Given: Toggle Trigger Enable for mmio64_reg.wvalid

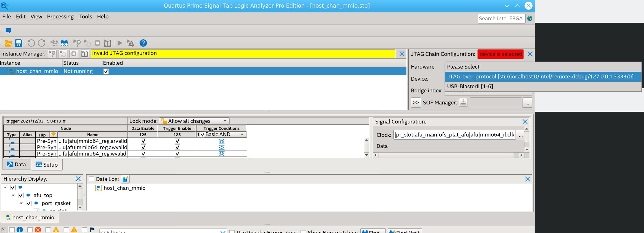Looking at the screenshot, I should pos(177,154).
